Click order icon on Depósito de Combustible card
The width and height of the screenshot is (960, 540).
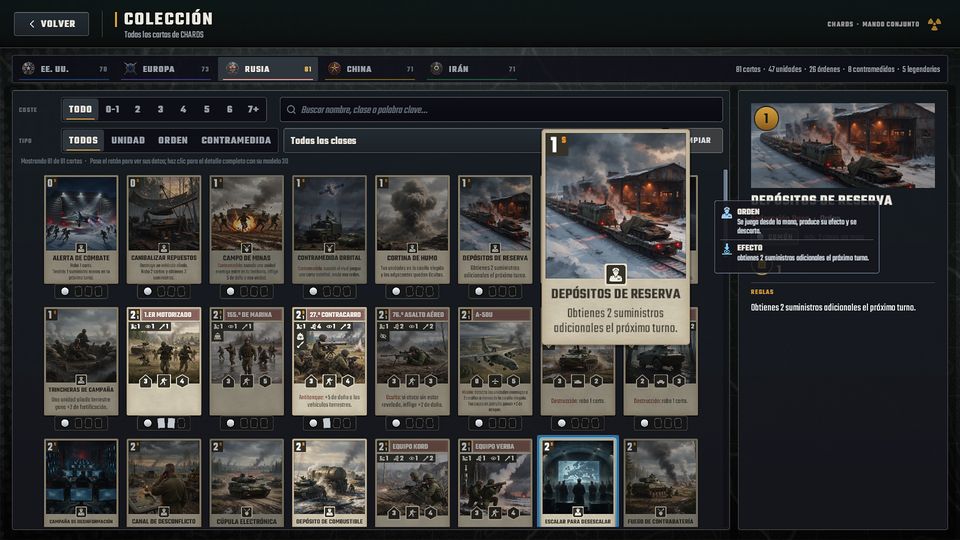329,512
